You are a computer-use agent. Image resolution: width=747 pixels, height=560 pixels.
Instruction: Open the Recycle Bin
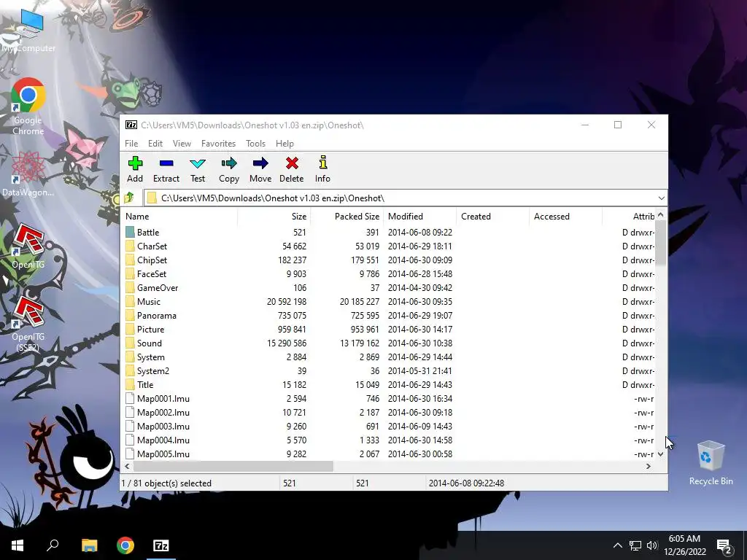pos(711,463)
